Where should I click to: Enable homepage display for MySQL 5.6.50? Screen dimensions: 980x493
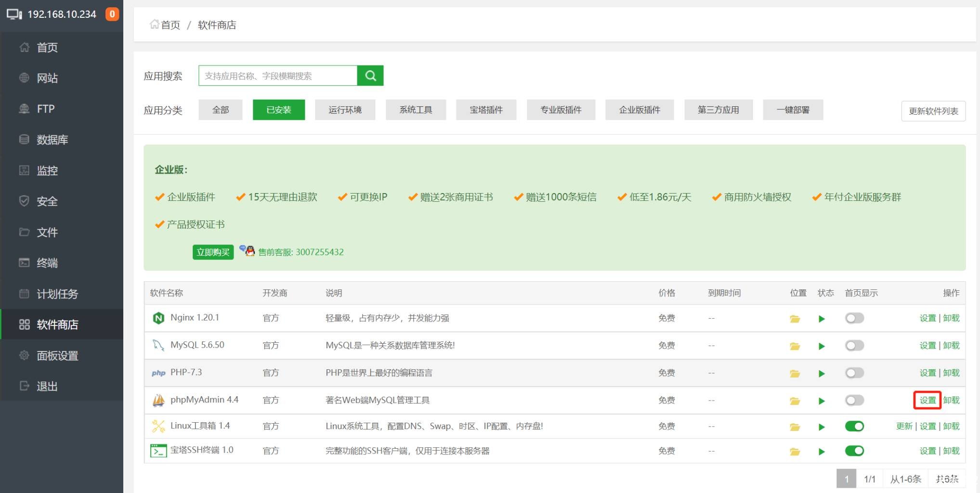coord(854,346)
